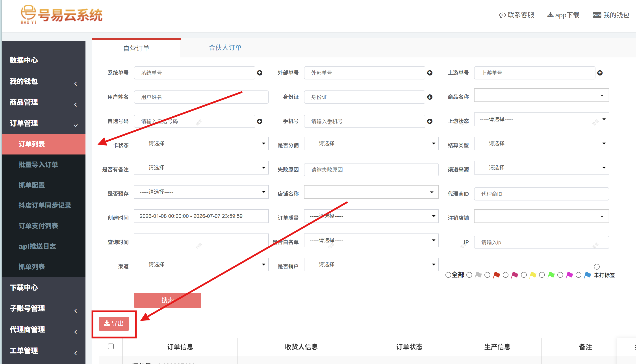The height and width of the screenshot is (364, 636).
Task: Expand the 代理商管理 sidebar section
Action: pos(44,329)
